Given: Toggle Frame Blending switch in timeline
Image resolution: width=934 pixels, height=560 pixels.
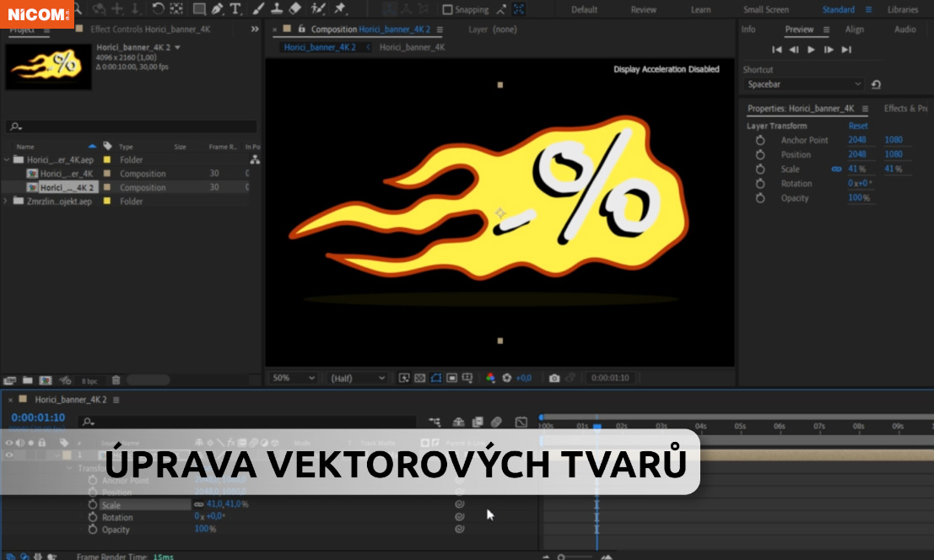Looking at the screenshot, I should click(478, 422).
